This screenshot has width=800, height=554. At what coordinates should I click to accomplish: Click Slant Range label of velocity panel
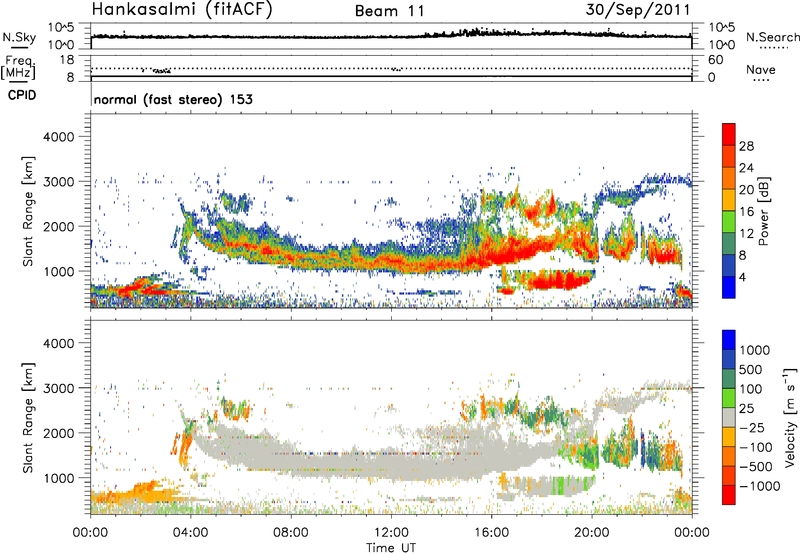(x=28, y=417)
